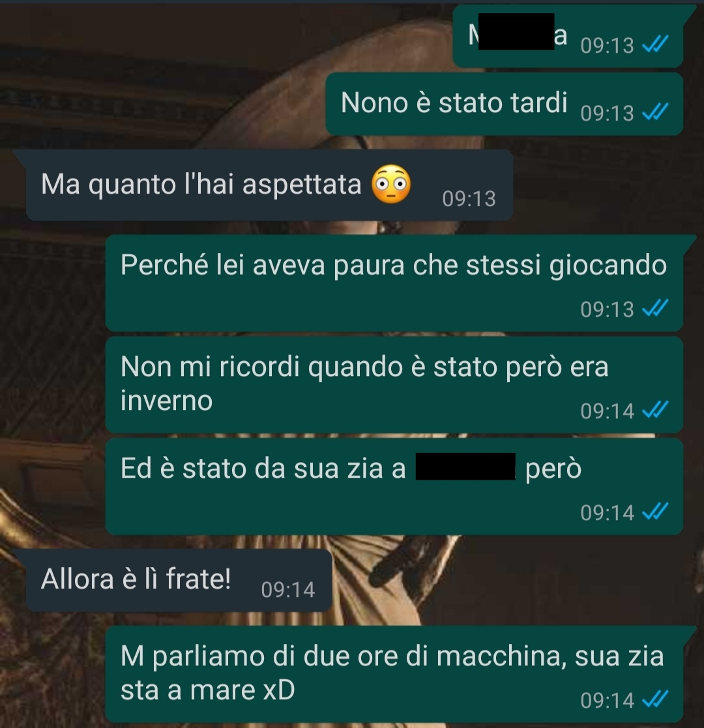This screenshot has width=704, height=728.
Task: Select the message 'Nono è stato tardi'
Action: [504, 104]
